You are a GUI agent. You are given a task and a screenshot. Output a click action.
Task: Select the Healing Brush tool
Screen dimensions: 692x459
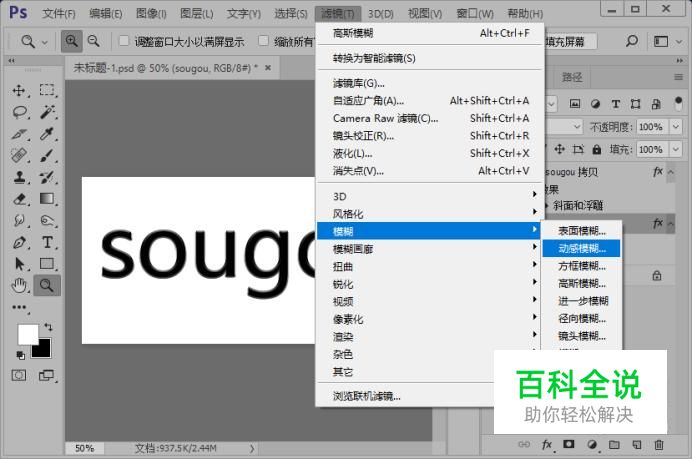(19, 155)
